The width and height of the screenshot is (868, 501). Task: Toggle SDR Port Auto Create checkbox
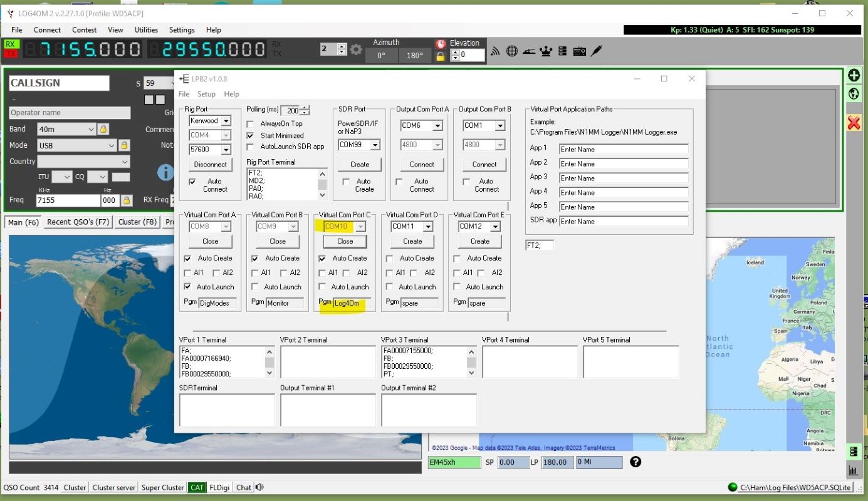click(347, 182)
